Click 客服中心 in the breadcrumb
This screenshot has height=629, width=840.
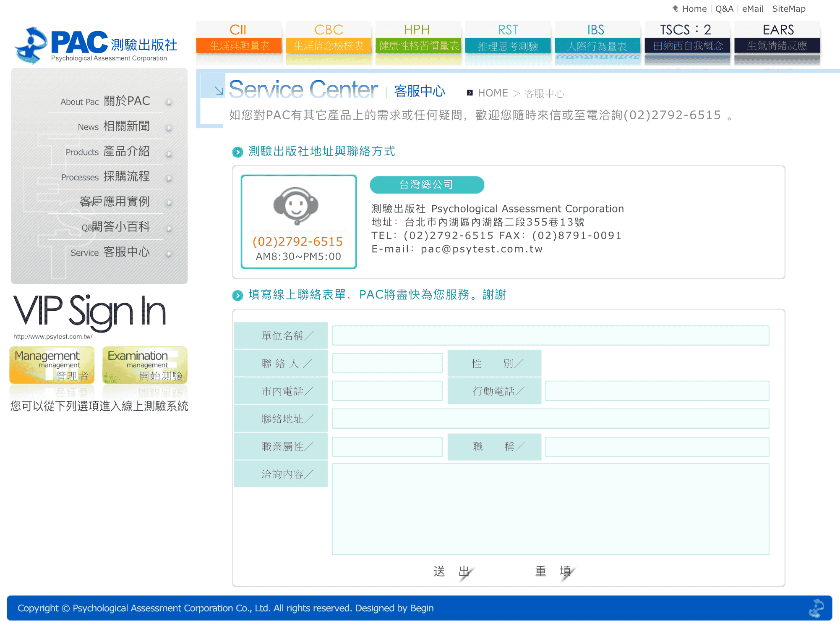point(544,93)
